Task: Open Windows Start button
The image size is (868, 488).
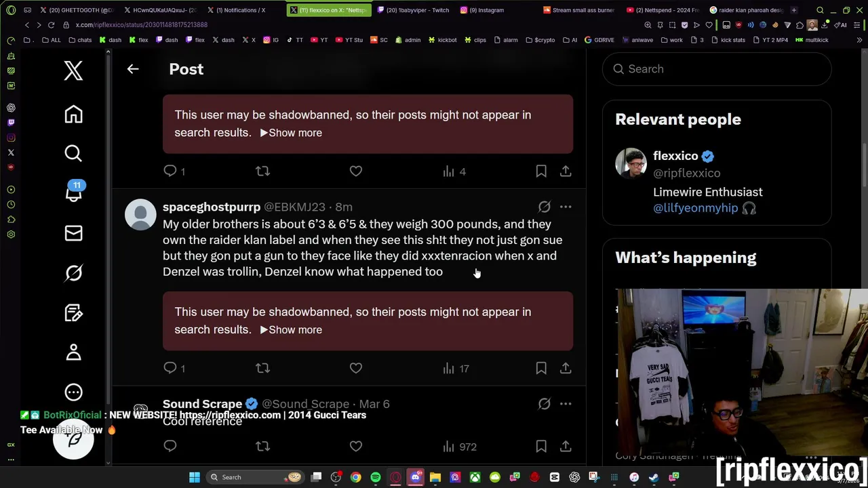Action: (195, 477)
